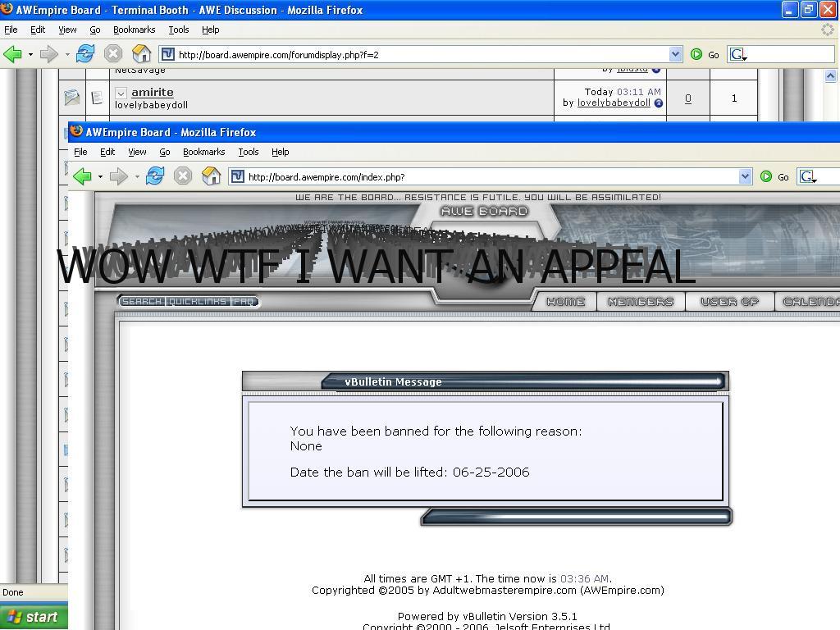Click the 'Done' status bar text
The image size is (840, 630).
click(x=13, y=592)
